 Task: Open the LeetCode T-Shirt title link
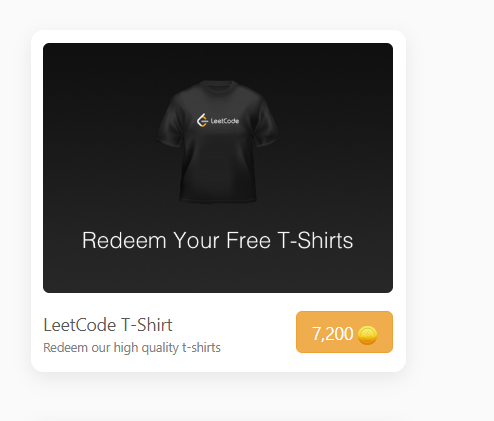click(x=108, y=325)
